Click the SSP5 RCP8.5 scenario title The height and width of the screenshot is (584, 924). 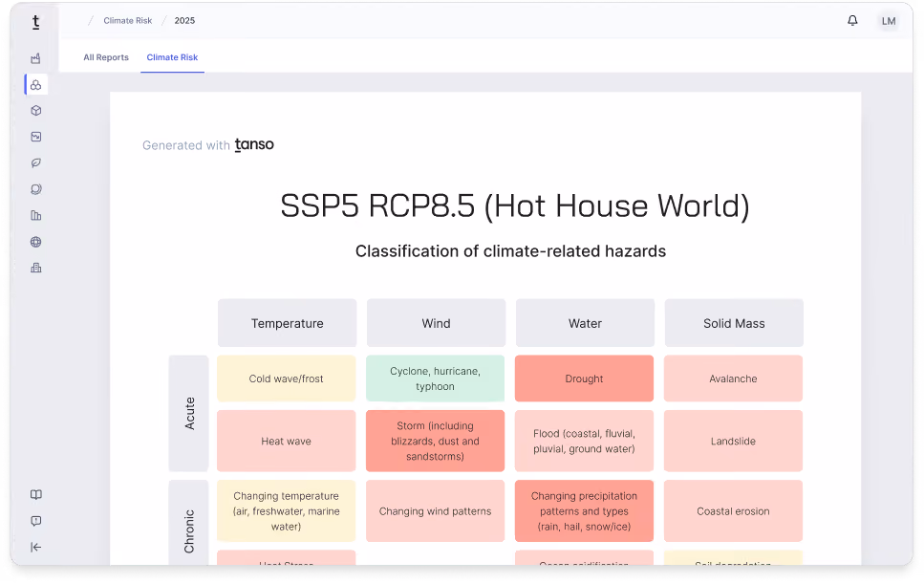[514, 206]
